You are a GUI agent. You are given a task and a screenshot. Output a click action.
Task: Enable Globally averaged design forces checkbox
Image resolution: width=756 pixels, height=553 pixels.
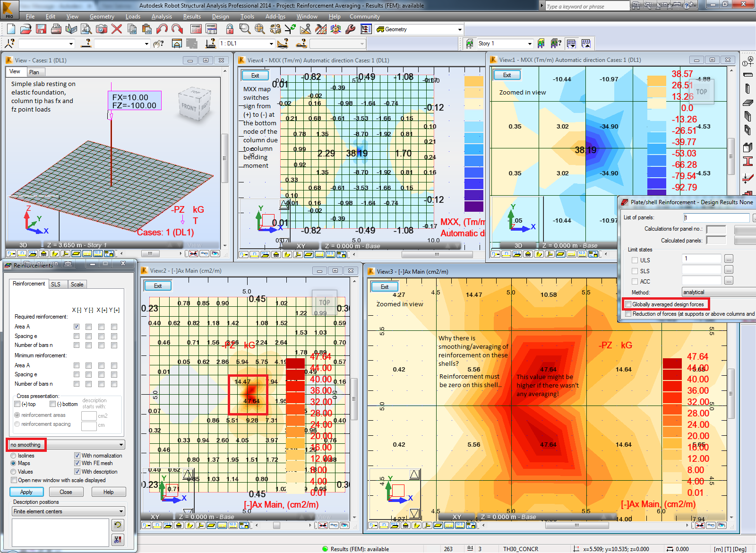pos(628,304)
